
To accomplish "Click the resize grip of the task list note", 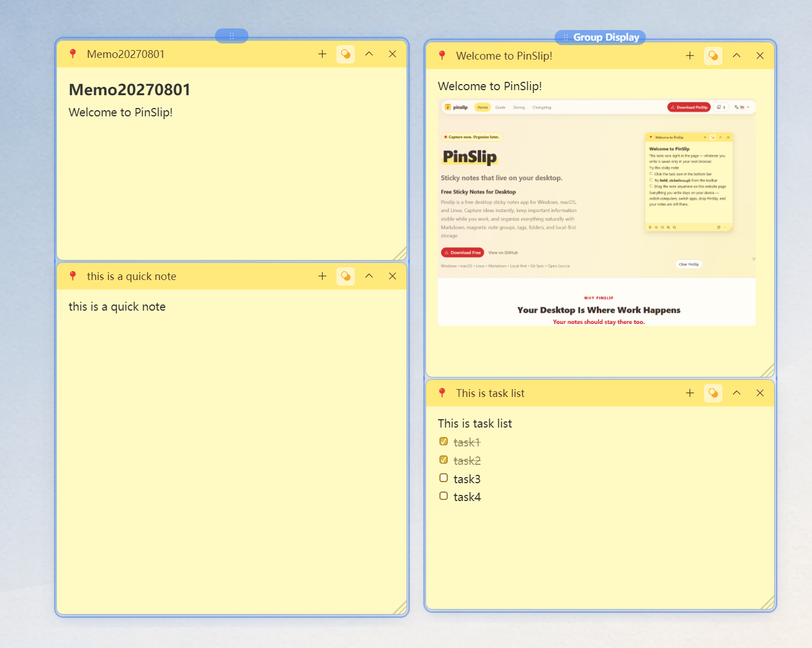I will 768,603.
